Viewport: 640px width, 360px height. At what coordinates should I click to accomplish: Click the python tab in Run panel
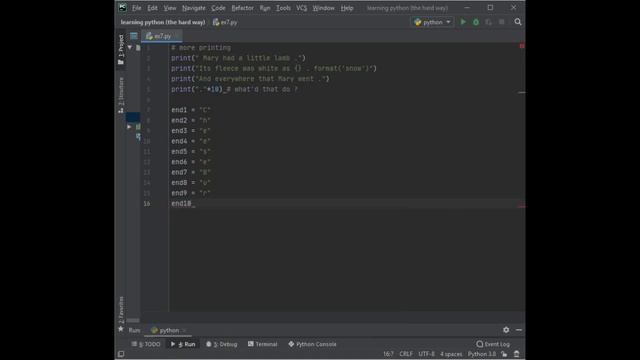coord(168,330)
